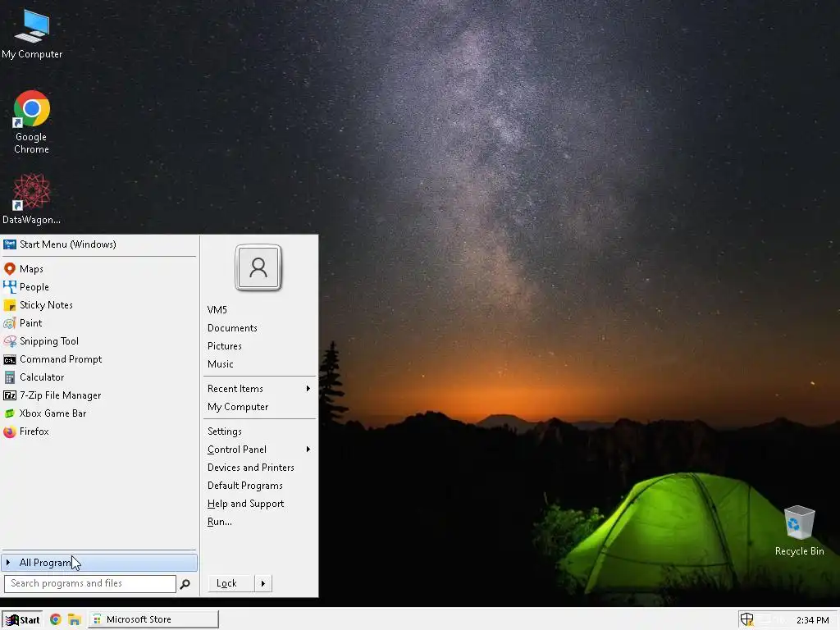The image size is (840, 630).
Task: Click the user account picture
Action: point(258,267)
